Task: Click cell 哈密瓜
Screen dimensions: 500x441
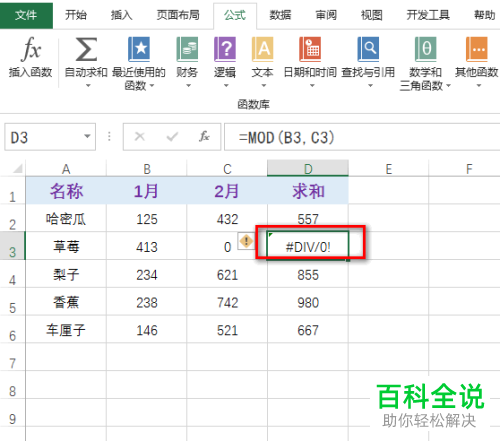Action: click(x=66, y=219)
